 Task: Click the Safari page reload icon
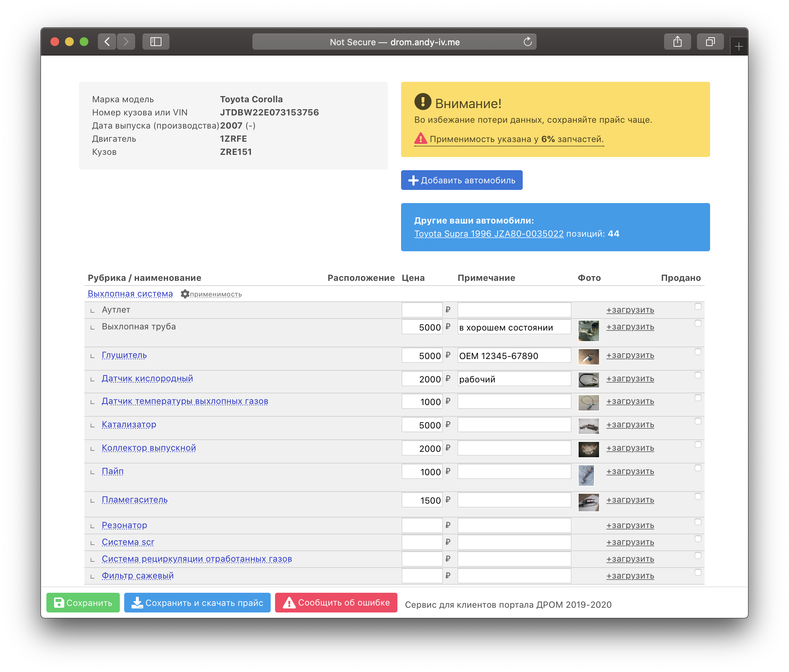(x=527, y=42)
